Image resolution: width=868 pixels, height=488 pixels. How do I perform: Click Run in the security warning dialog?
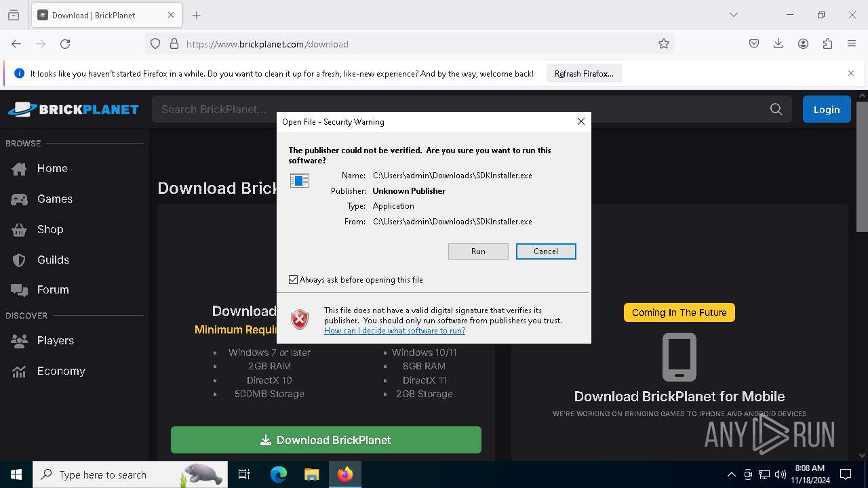478,251
